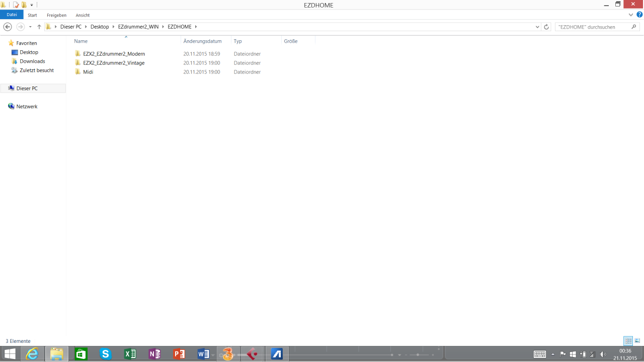The width and height of the screenshot is (644, 362).
Task: Refresh the EZDHOME folder view
Action: point(546,27)
